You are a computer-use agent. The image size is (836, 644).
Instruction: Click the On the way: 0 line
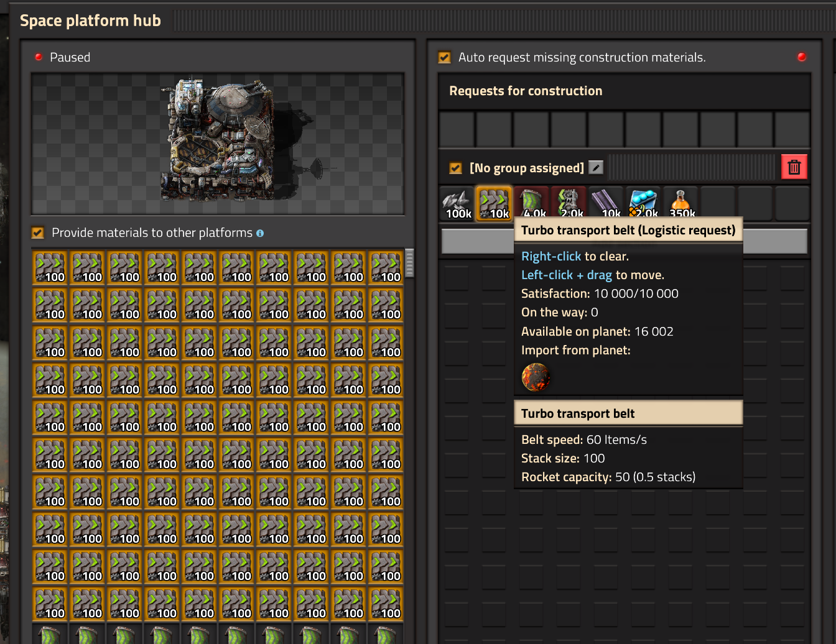[x=559, y=312]
